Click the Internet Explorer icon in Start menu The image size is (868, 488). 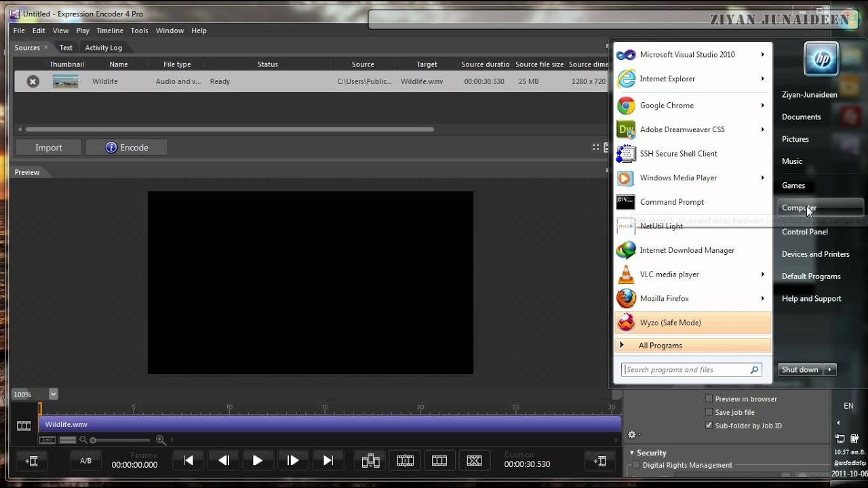tap(626, 79)
